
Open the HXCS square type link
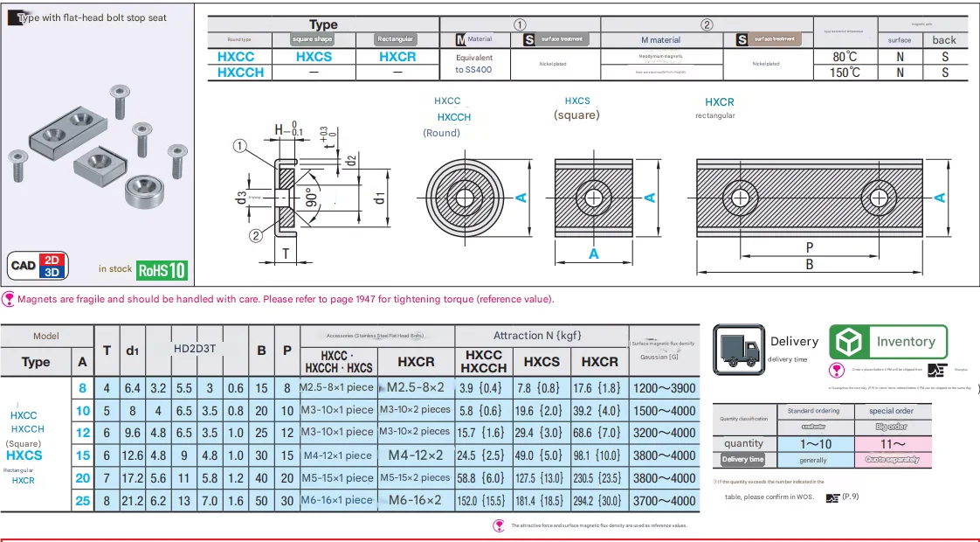pyautogui.click(x=314, y=57)
